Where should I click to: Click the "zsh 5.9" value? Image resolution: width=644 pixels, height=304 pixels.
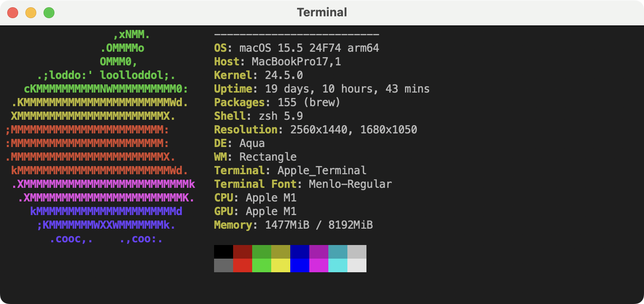[x=281, y=116]
